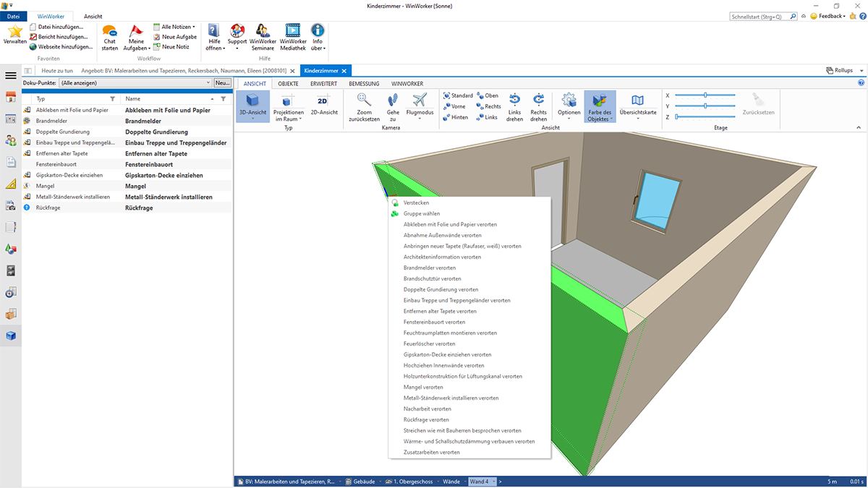Adjust the X floor slider
Screen dimensions: 868x488
pos(705,95)
